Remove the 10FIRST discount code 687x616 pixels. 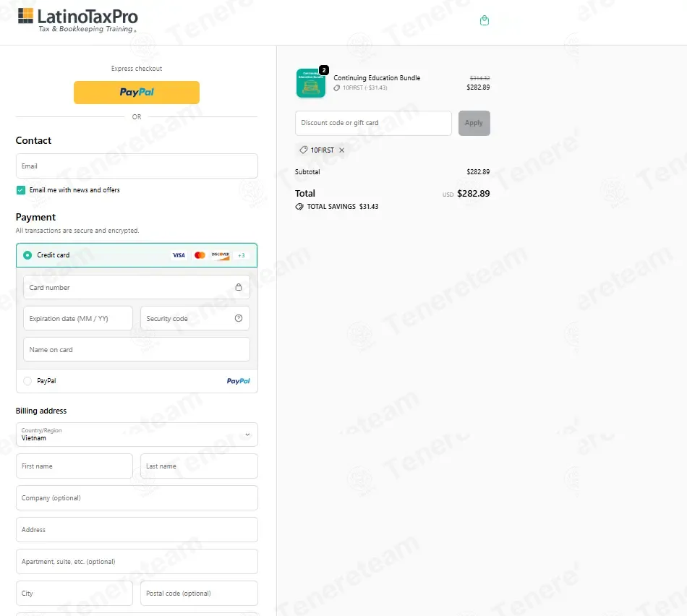[x=342, y=150]
